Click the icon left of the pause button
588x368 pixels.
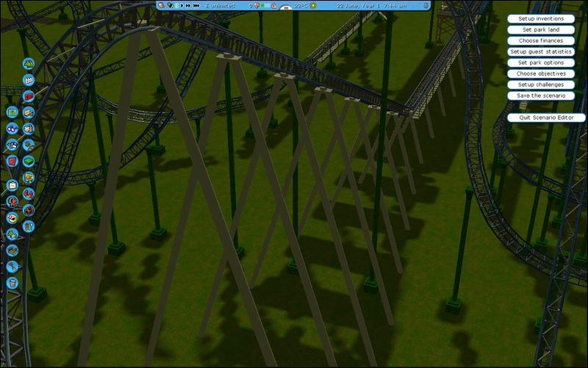170,5
